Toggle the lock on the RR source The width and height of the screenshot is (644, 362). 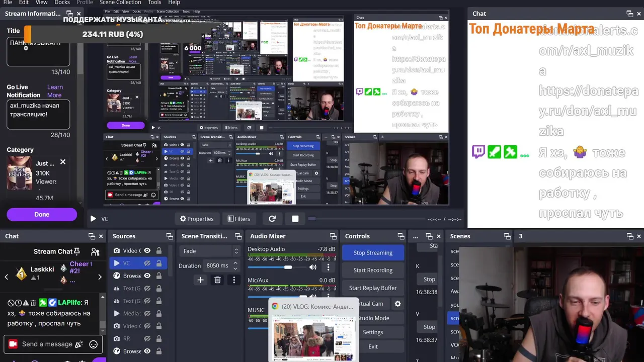pyautogui.click(x=159, y=338)
